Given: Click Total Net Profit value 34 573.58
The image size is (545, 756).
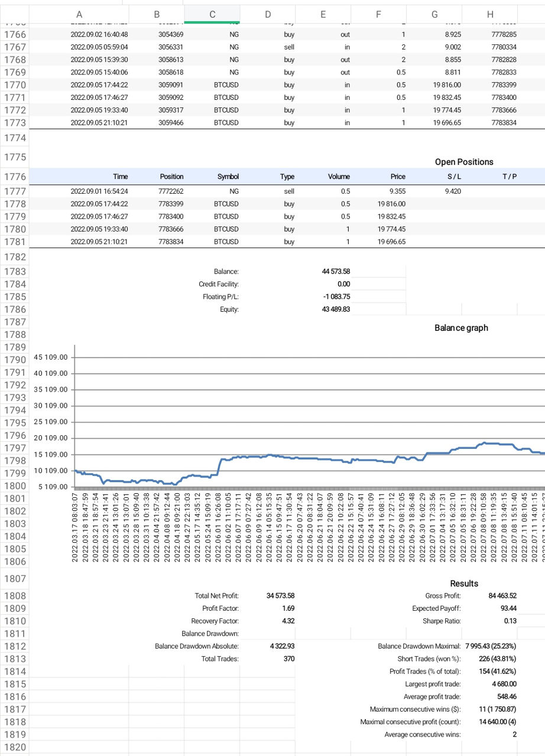Looking at the screenshot, I should pyautogui.click(x=280, y=596).
